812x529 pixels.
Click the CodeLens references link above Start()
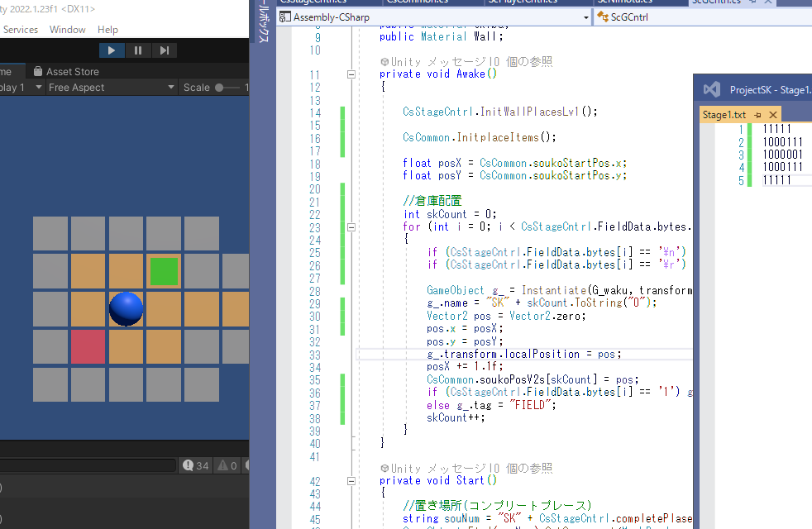(523, 469)
